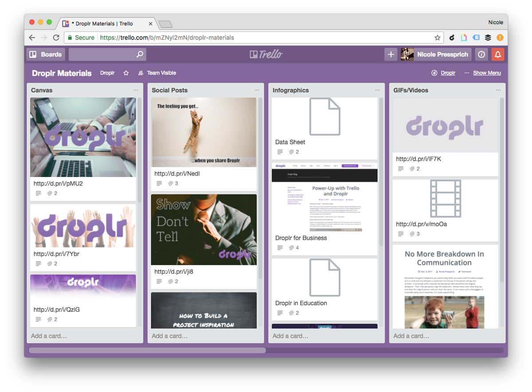Add a card to Canvas list

coord(49,336)
